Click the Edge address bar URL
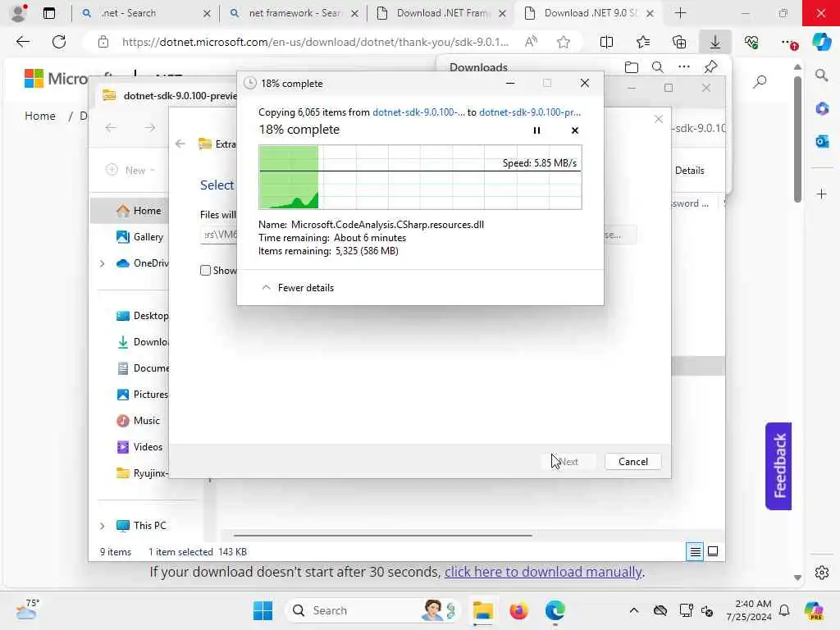 [315, 42]
